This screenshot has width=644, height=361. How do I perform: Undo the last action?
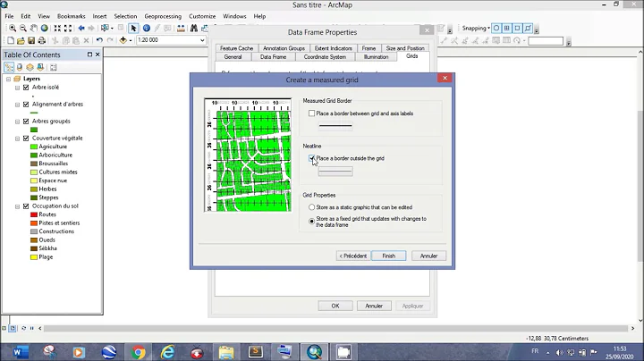pyautogui.click(x=99, y=40)
